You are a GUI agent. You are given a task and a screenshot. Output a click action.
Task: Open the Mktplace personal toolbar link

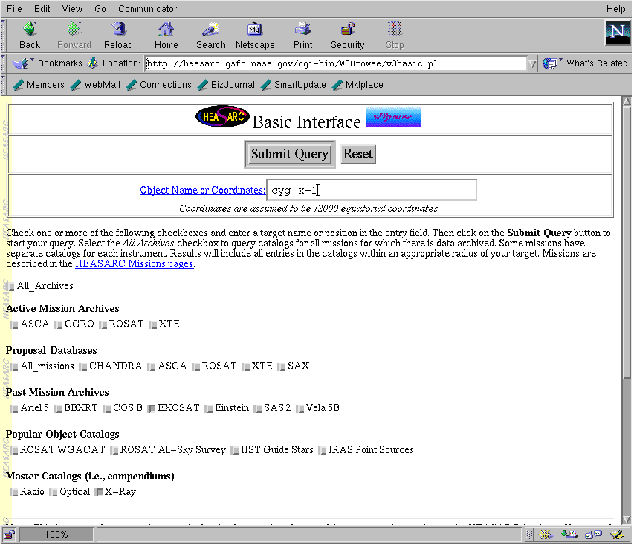tap(358, 85)
